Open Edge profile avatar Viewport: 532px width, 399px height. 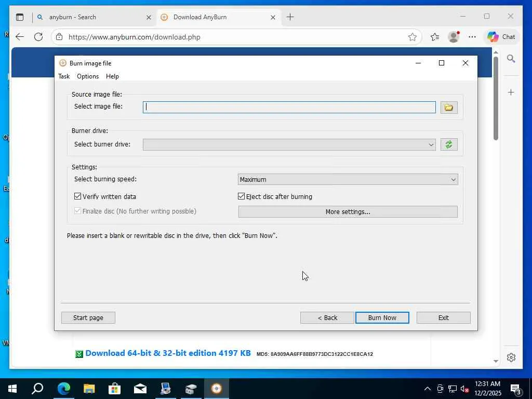(453, 37)
